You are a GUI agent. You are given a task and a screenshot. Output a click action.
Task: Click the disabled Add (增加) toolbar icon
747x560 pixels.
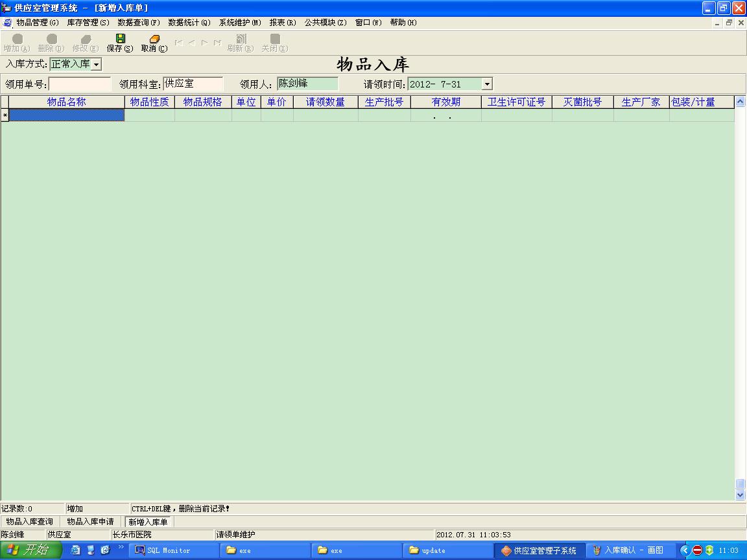17,39
